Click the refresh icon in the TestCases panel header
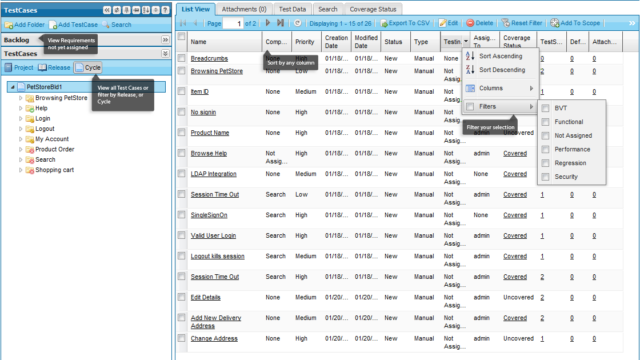The height and width of the screenshot is (360, 640). click(x=117, y=10)
